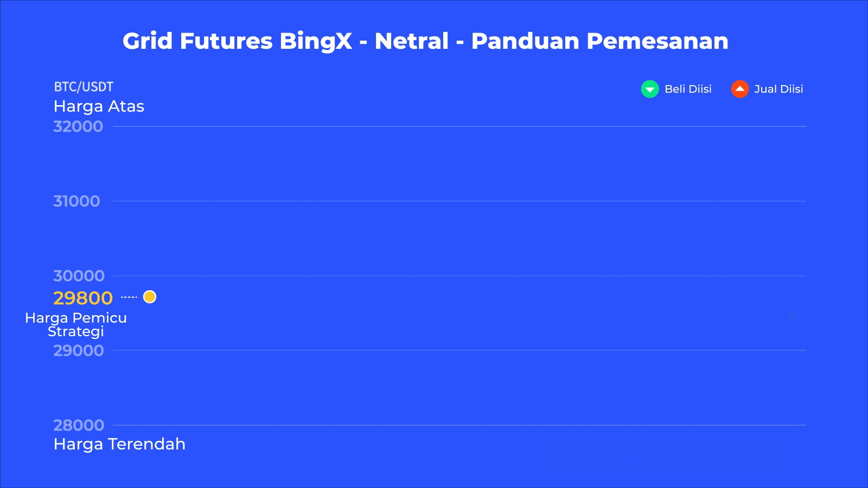The image size is (868, 488).
Task: Click the Grid Futures BingX title
Action: 425,41
